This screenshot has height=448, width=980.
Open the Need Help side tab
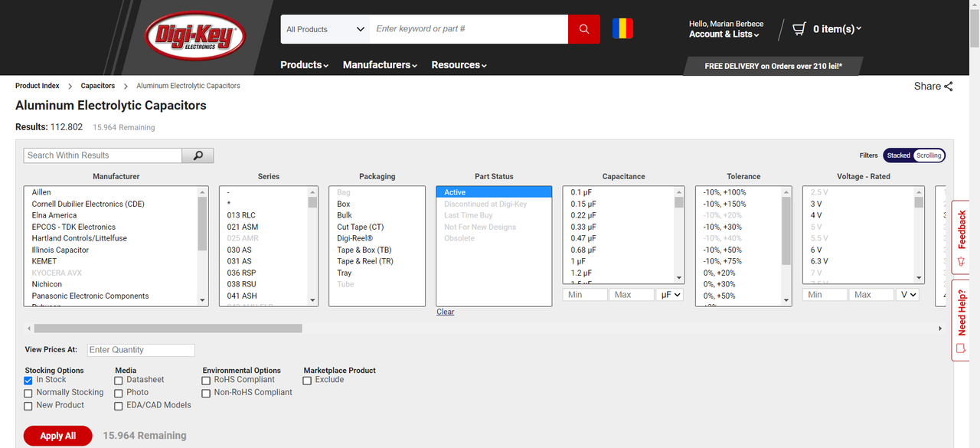tap(962, 319)
